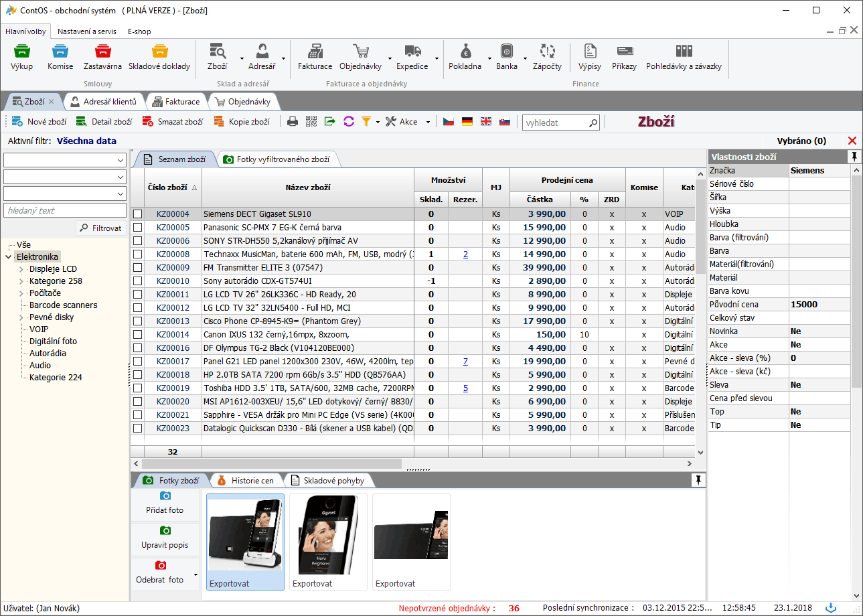Collapse the Elektronika tree node
The width and height of the screenshot is (863, 616).
point(8,257)
